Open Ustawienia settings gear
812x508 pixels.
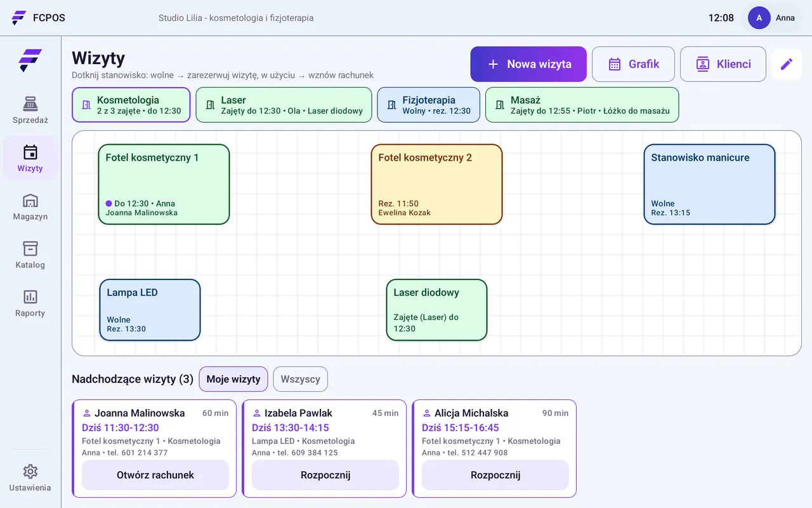pos(30,478)
